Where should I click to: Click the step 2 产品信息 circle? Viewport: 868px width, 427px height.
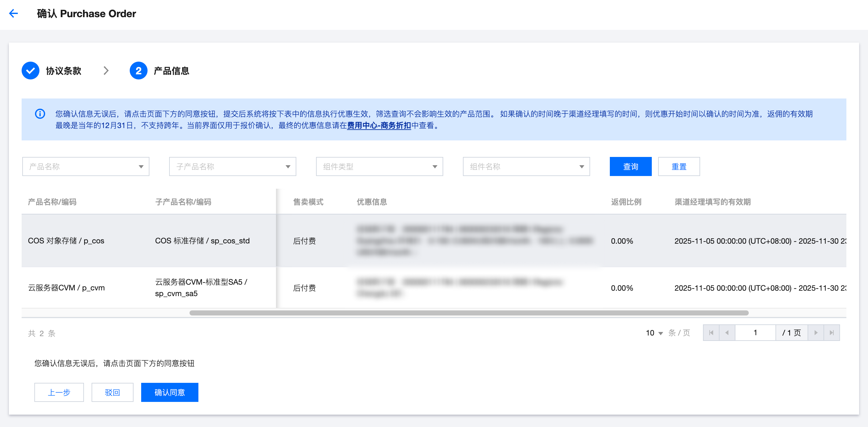click(x=138, y=71)
